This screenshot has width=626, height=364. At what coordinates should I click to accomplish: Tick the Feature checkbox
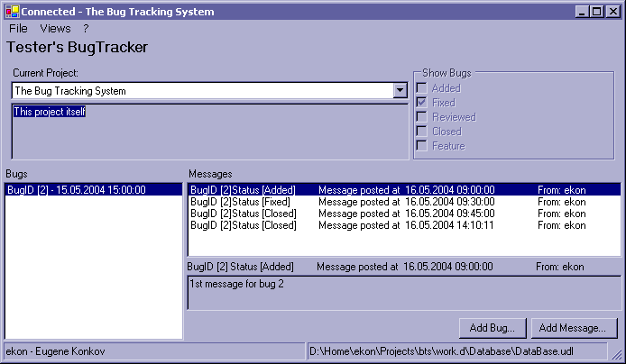click(421, 146)
